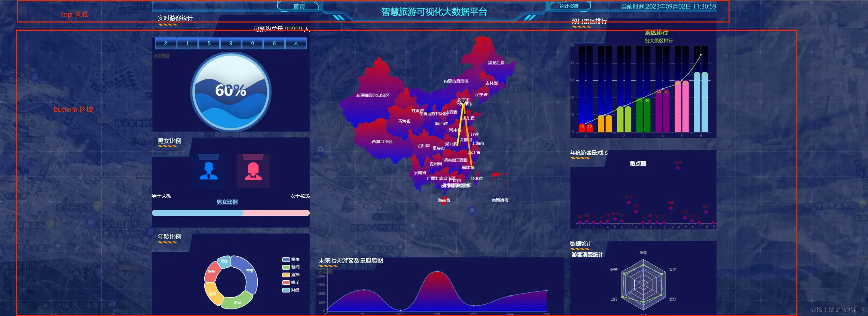Click the 女士42% label
Viewport: 868px width, 316px height.
coord(300,196)
